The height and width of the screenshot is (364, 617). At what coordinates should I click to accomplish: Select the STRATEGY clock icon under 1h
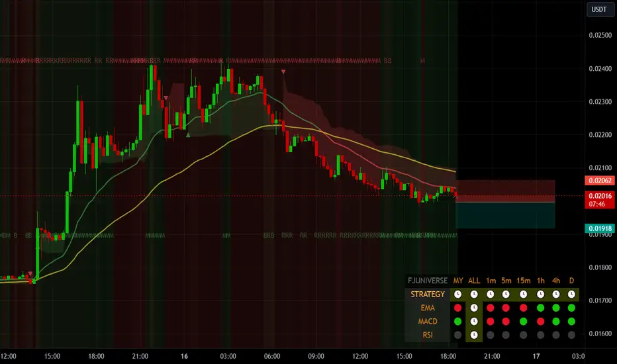coord(541,295)
